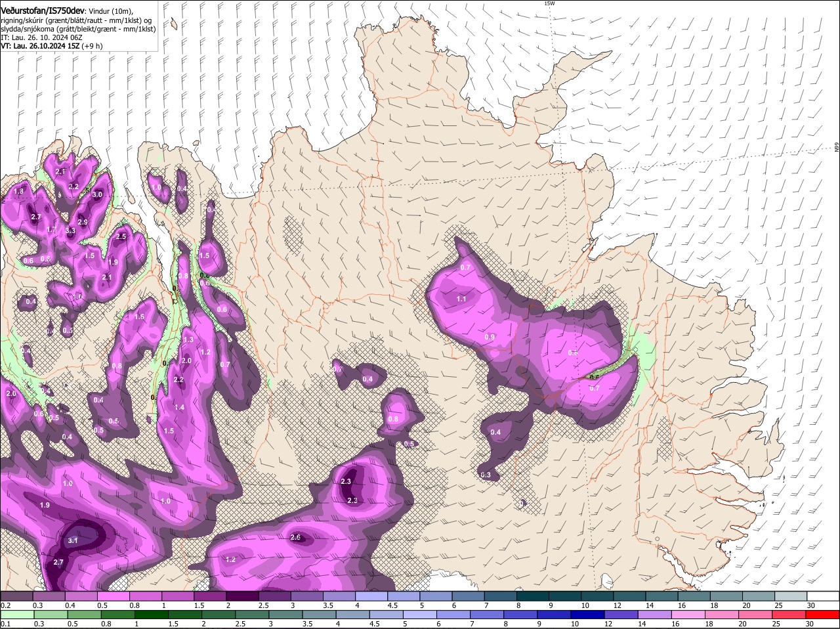Click the 'slydda/snjókoma' legend description line

(78, 29)
